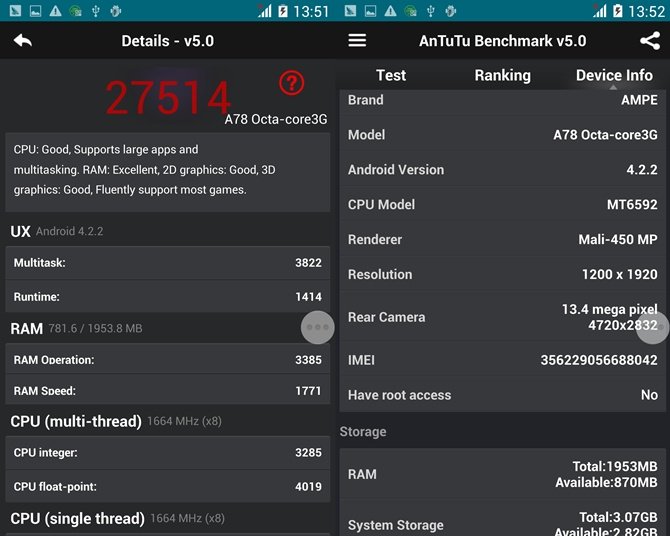Select the Renderer Mali-450 MP row
This screenshot has width=670, height=536.
pyautogui.click(x=502, y=239)
